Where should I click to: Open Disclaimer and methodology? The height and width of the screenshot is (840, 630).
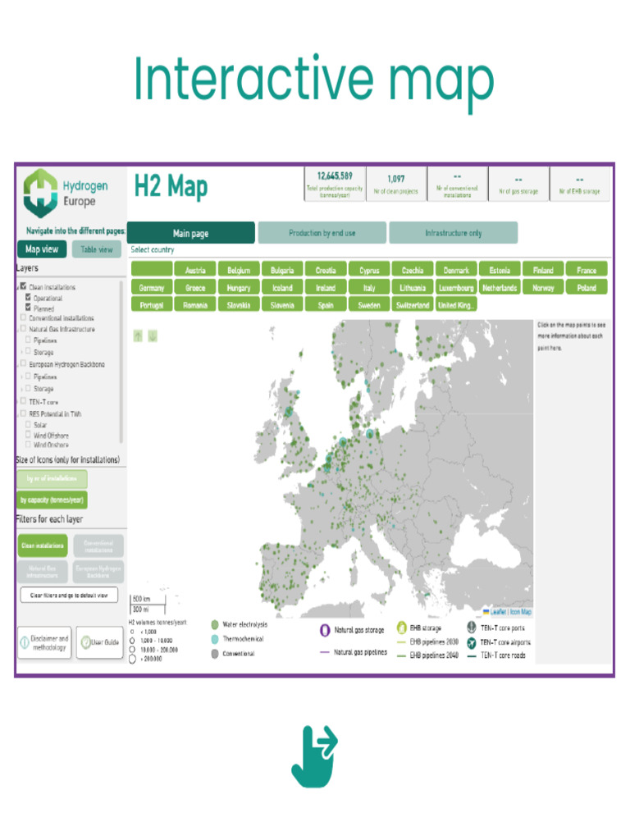(44, 642)
